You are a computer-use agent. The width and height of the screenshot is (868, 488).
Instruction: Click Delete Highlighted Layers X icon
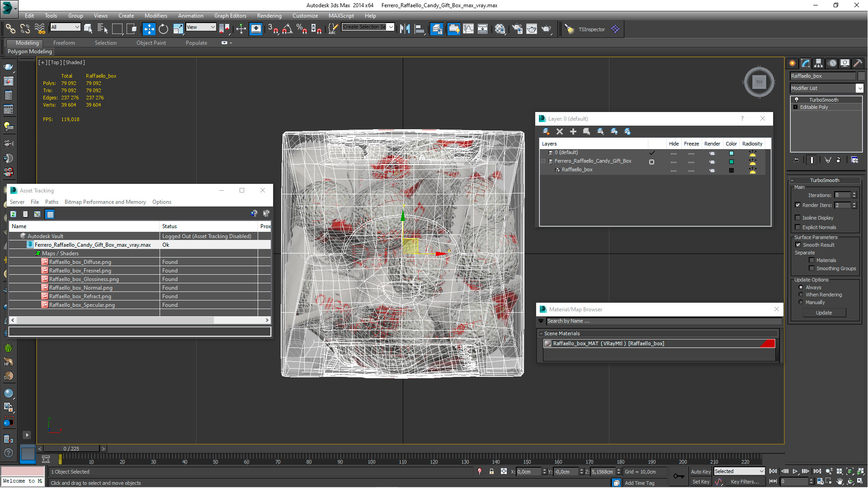coord(560,131)
